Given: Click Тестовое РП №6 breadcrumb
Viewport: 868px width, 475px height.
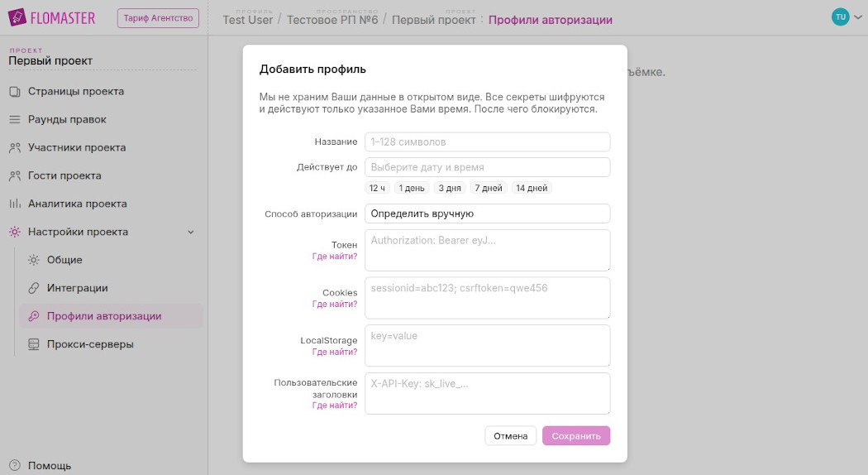Looking at the screenshot, I should tap(332, 20).
